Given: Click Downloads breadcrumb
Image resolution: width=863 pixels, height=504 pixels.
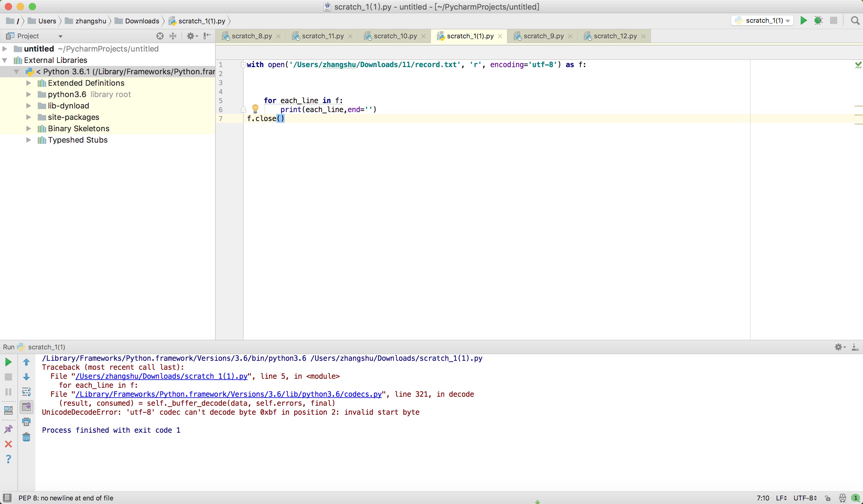Looking at the screenshot, I should click(x=137, y=21).
